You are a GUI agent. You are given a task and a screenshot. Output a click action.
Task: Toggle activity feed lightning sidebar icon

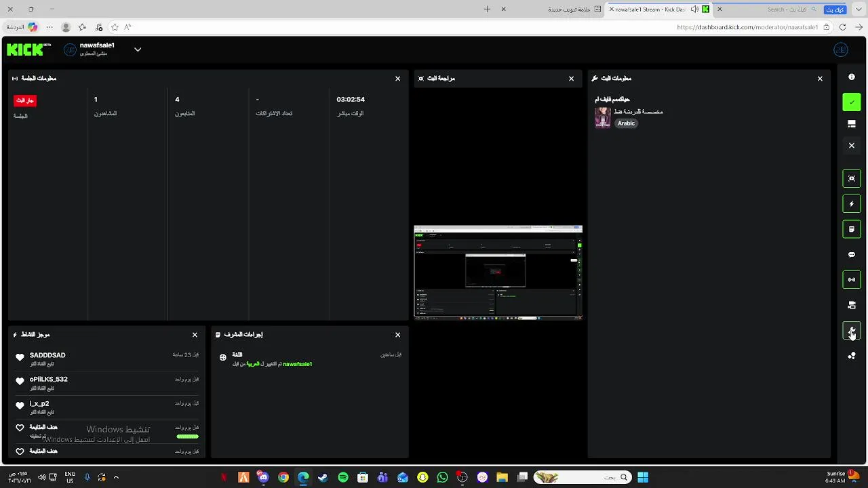(x=852, y=204)
